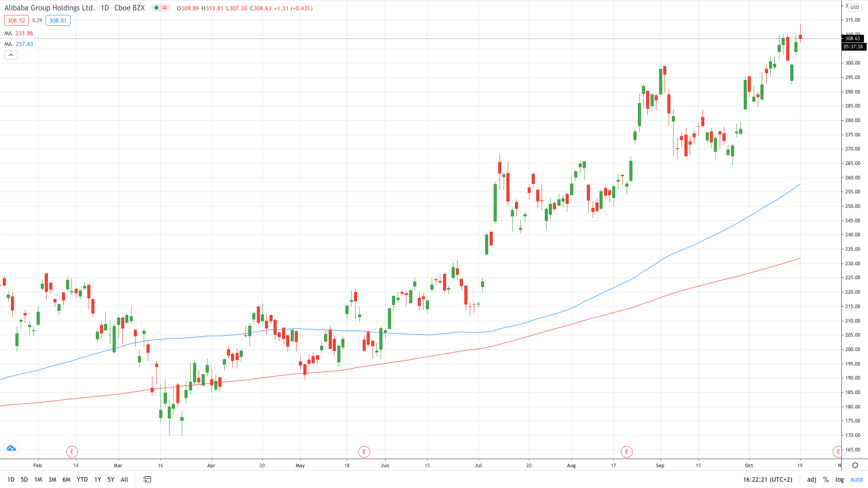Toggle adj price adjustment
This screenshot has width=868, height=488.
(812, 479)
